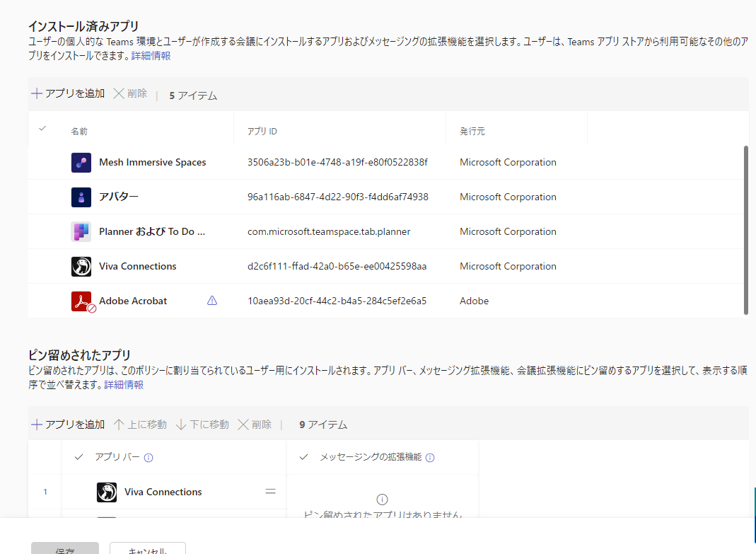This screenshot has width=756, height=554.
Task: Click app ID com.microsoft.teamspace.tab.planner
Action: (x=329, y=231)
